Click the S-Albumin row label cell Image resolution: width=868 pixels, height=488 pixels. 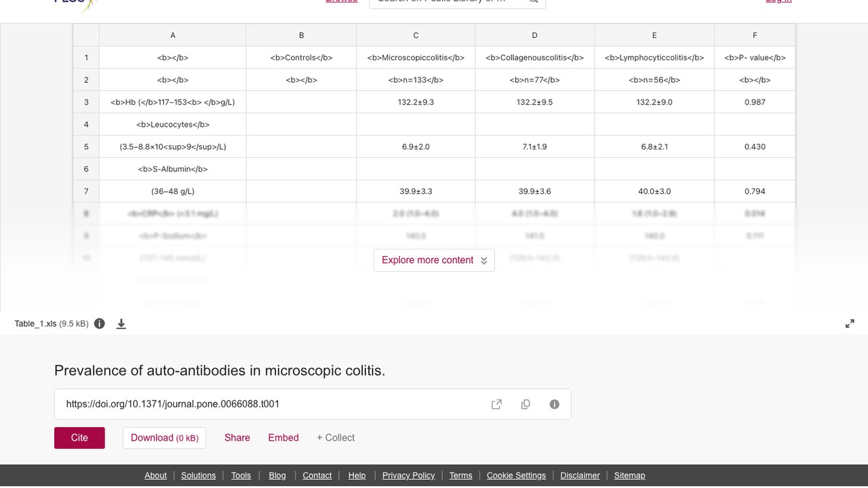tap(173, 169)
